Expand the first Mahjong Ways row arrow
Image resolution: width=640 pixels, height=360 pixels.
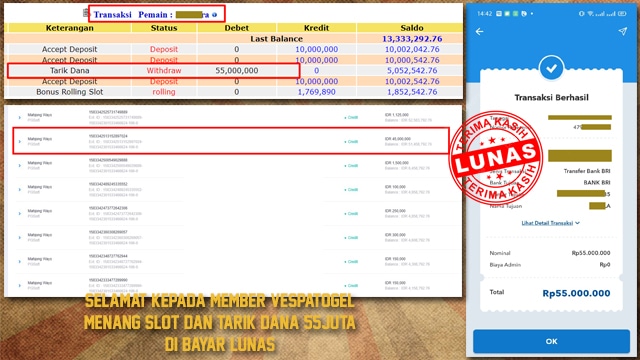19,118
